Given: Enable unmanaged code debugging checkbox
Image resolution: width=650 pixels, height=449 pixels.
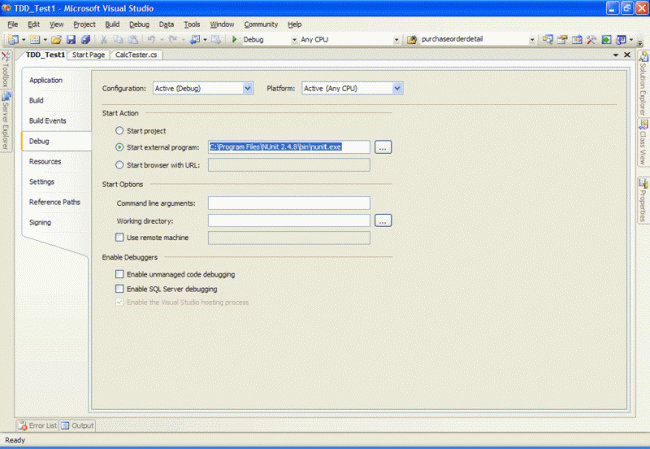Looking at the screenshot, I should point(119,274).
